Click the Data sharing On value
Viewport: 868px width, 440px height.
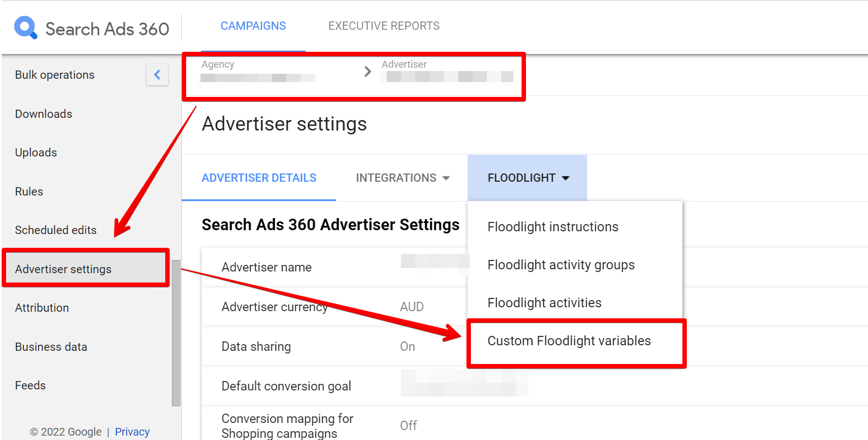[408, 346]
